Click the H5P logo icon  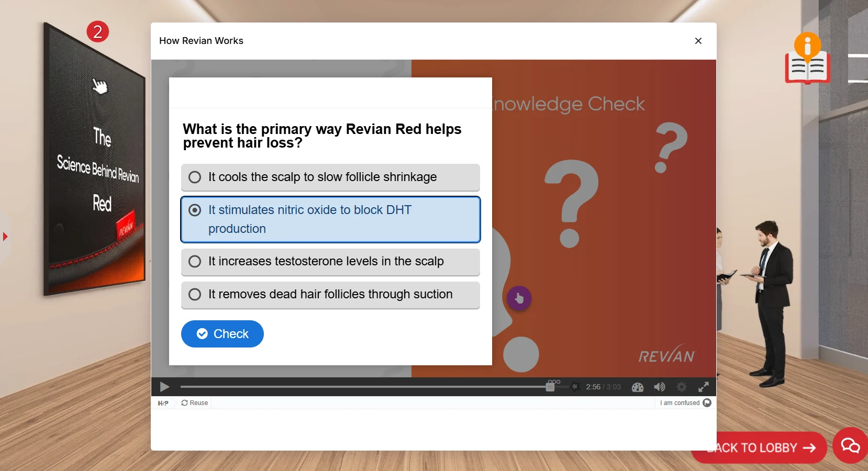coord(163,403)
